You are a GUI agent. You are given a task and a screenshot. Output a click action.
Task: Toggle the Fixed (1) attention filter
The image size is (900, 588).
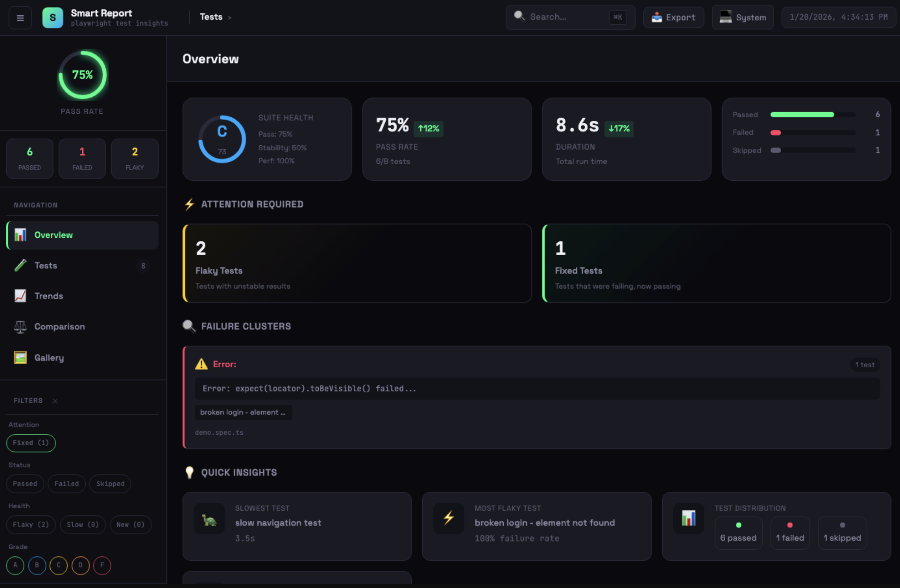point(31,443)
